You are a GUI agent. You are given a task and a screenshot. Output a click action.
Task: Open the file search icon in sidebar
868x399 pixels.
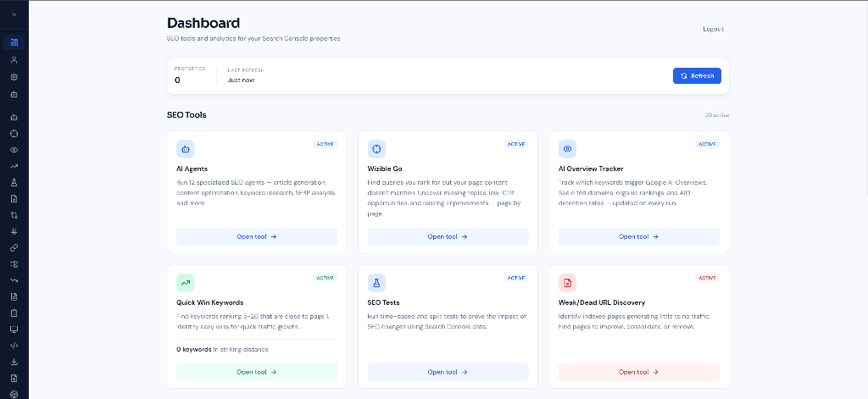pos(14,379)
